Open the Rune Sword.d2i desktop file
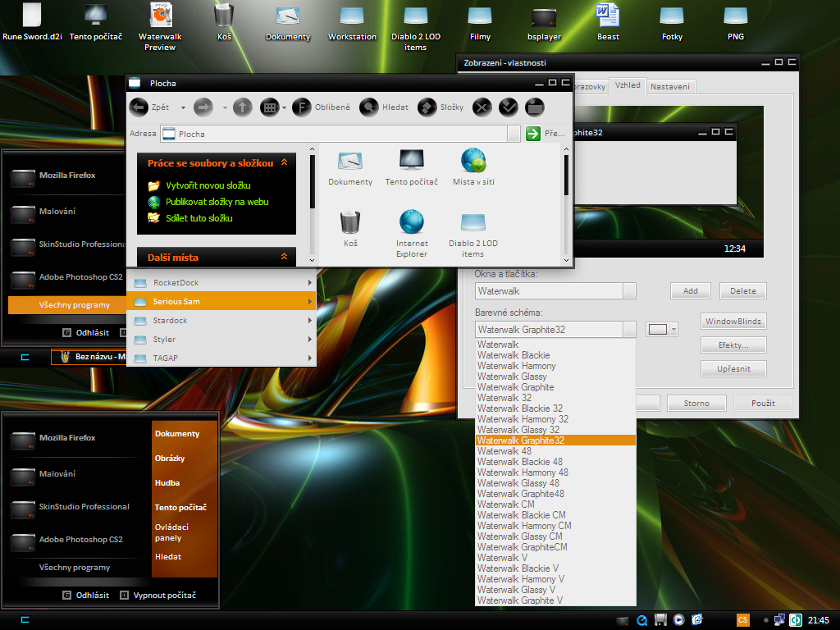840x630 pixels. pyautogui.click(x=32, y=22)
